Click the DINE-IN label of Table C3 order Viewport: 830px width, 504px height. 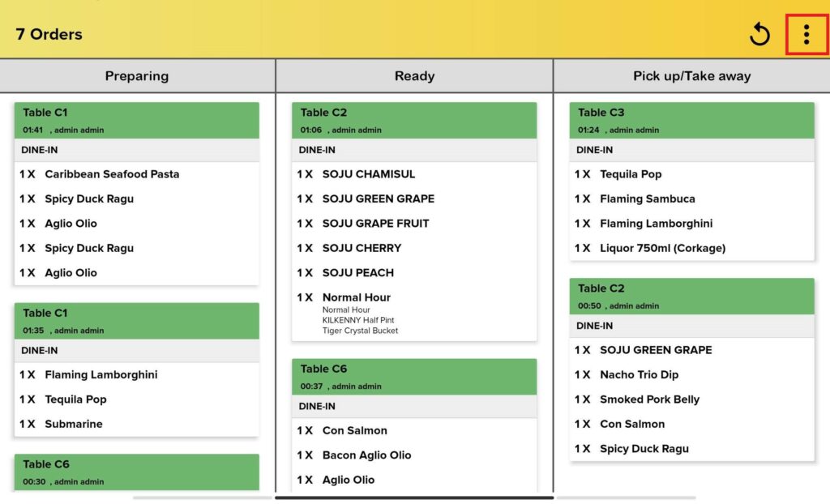pyautogui.click(x=594, y=150)
